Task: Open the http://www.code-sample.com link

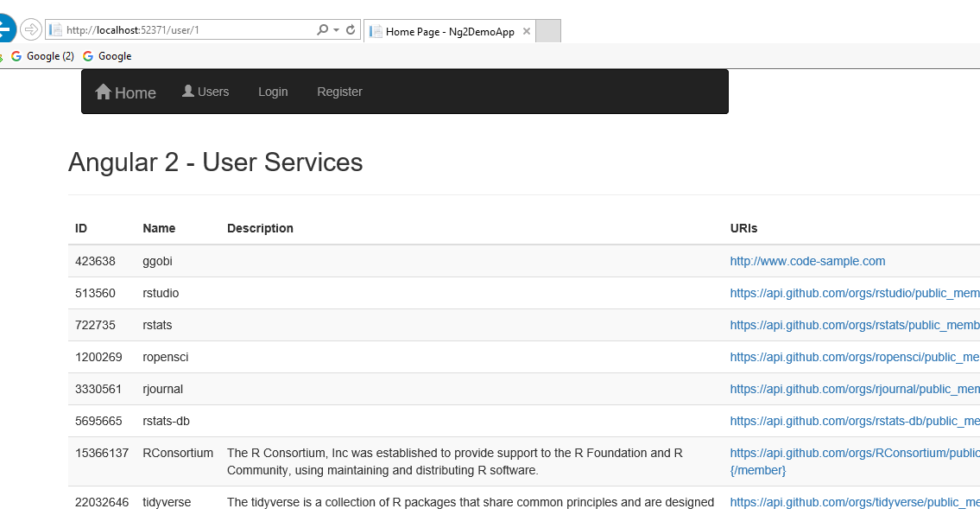Action: click(807, 261)
